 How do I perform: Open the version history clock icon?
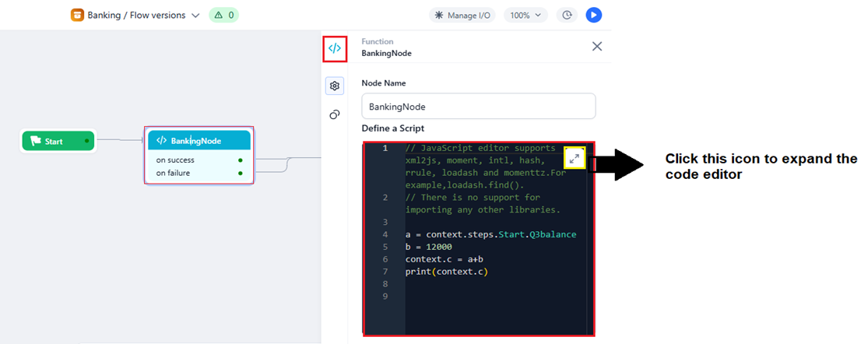point(567,16)
